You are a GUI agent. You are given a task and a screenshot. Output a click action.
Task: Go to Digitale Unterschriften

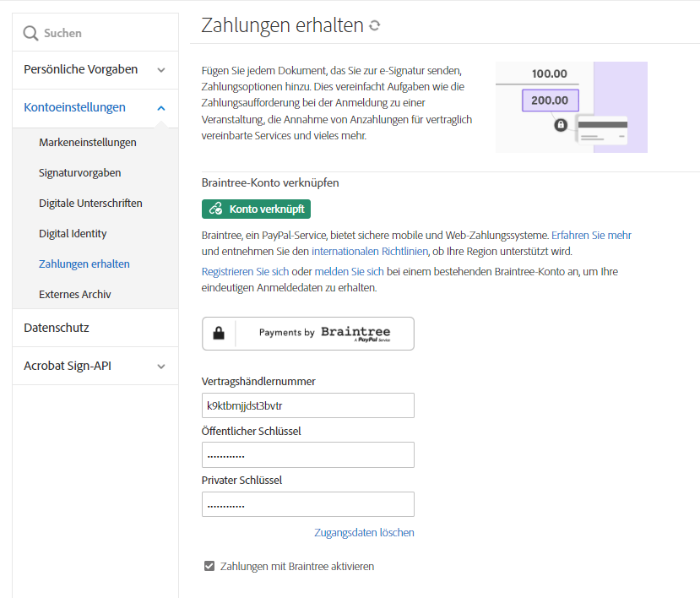pos(90,204)
